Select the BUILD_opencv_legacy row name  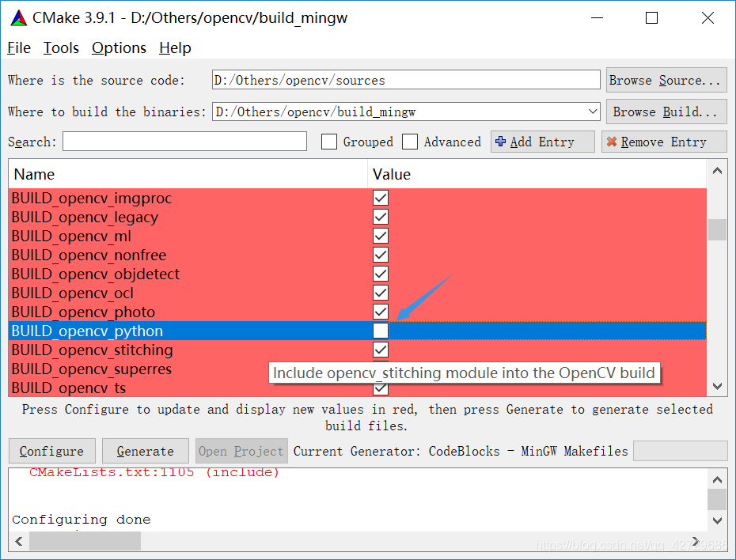pos(85,217)
